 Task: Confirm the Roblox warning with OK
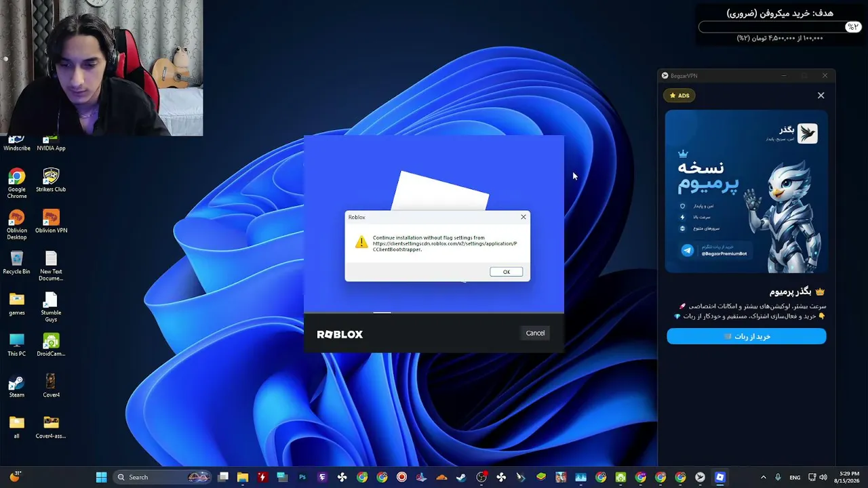coord(506,272)
